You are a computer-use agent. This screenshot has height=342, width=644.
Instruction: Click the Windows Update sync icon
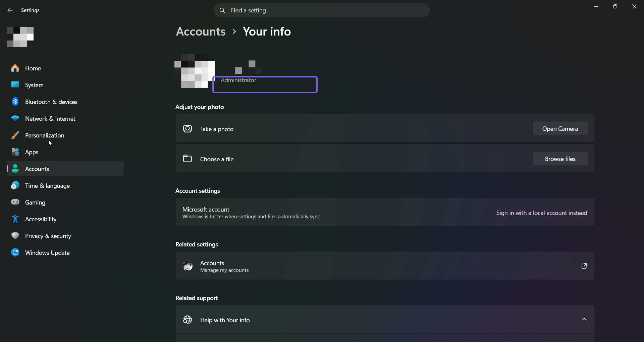point(15,252)
